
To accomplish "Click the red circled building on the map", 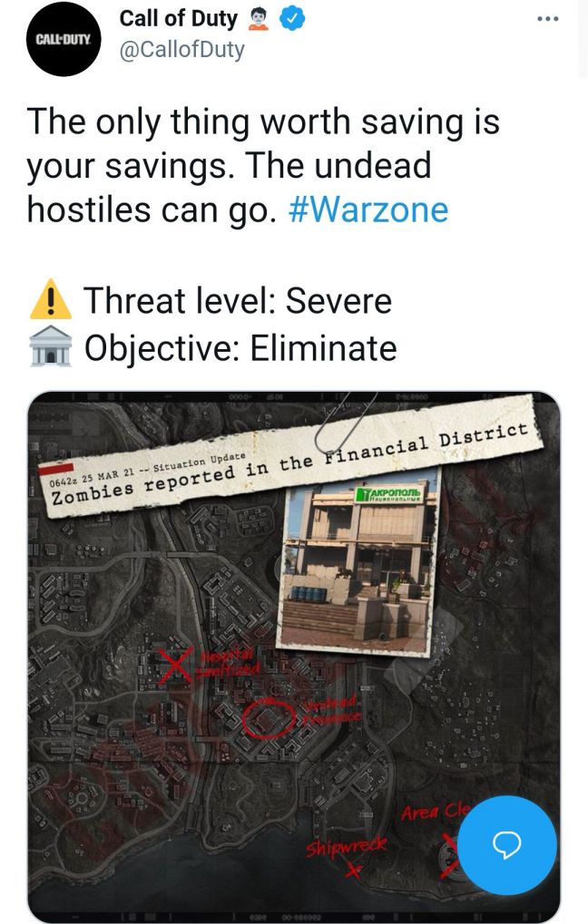I will (269, 719).
